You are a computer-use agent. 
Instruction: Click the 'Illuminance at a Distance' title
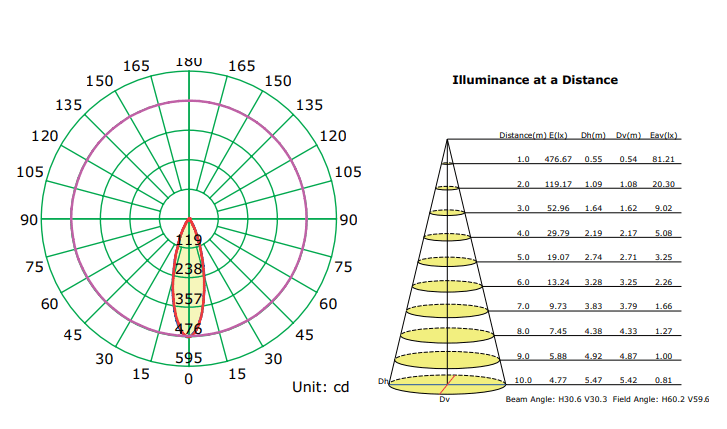coord(535,80)
